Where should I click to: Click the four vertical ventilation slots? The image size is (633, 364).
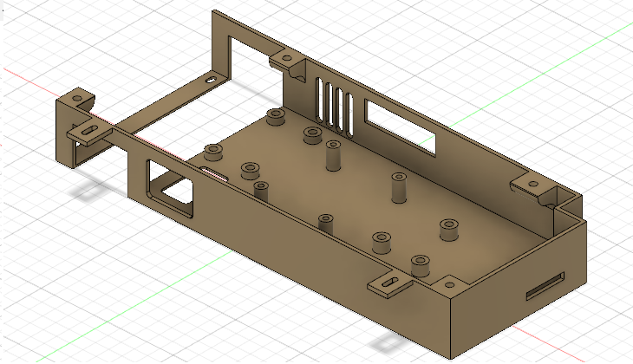pos(334,107)
